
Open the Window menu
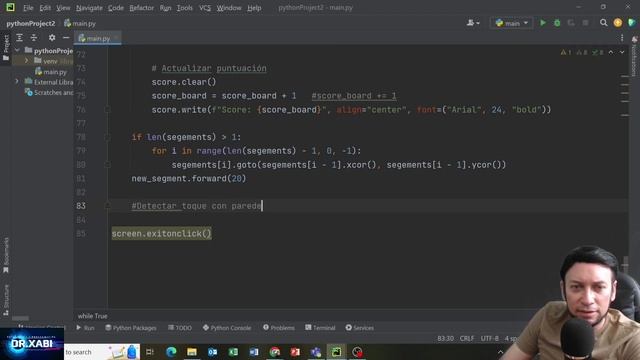229,8
